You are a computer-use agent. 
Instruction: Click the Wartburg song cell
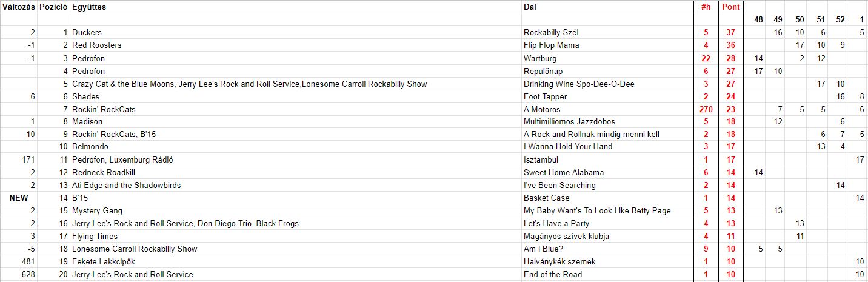(540, 58)
